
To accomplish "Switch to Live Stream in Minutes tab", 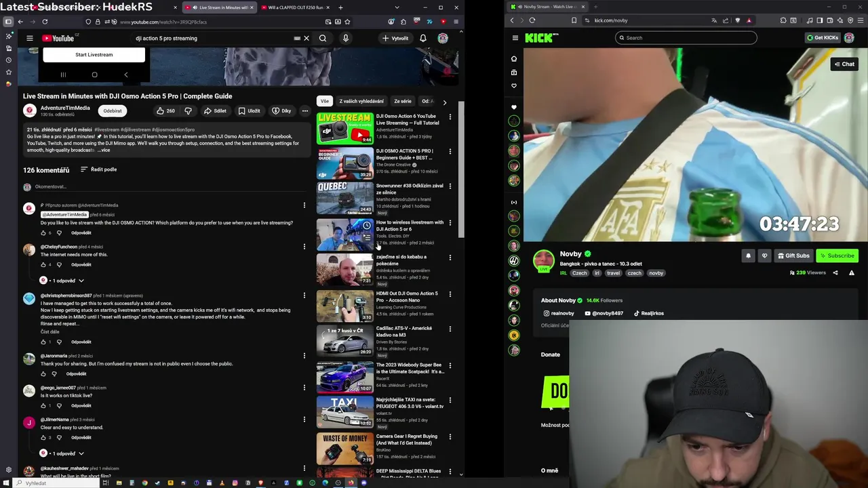I will point(220,7).
